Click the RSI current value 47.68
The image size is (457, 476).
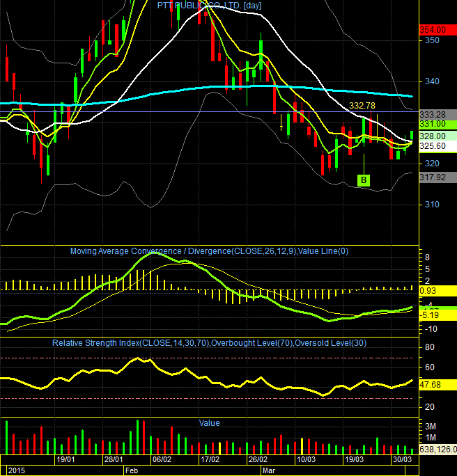click(438, 385)
